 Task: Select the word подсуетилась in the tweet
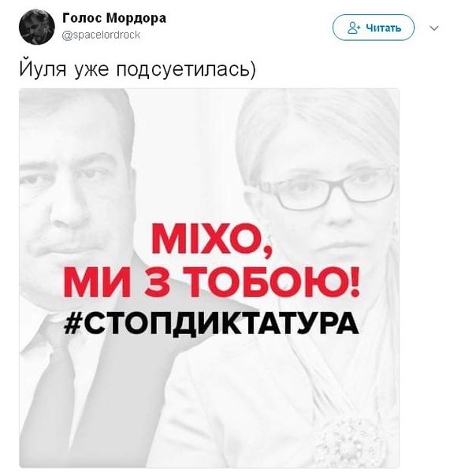pyautogui.click(x=183, y=69)
